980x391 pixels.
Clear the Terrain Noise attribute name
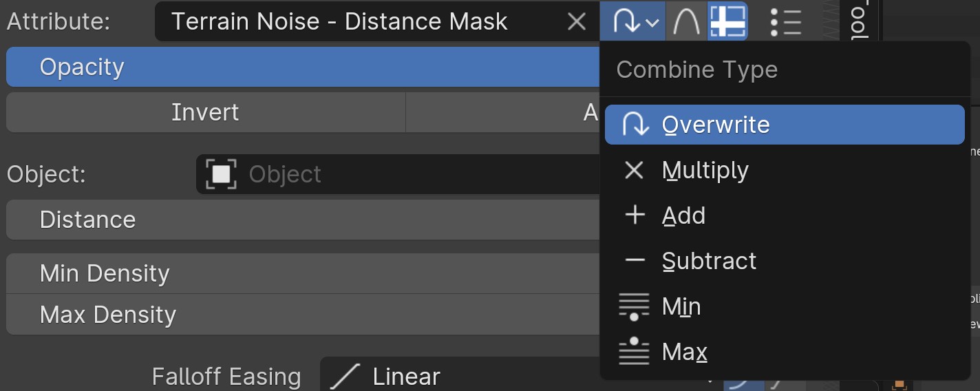tap(577, 22)
